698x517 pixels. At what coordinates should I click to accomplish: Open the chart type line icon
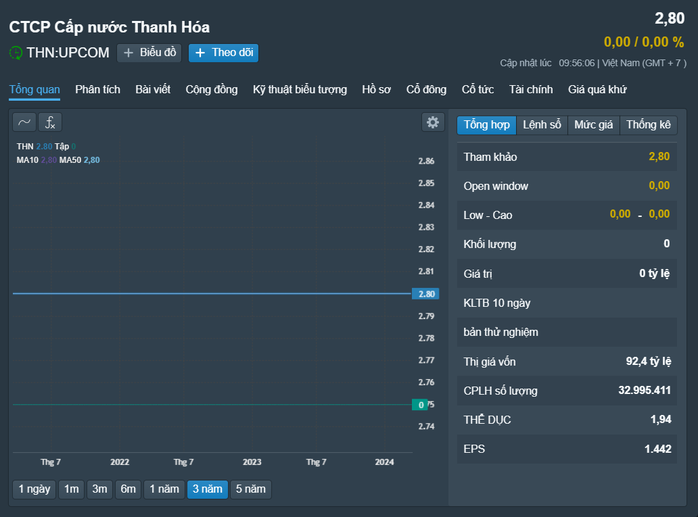[x=24, y=122]
